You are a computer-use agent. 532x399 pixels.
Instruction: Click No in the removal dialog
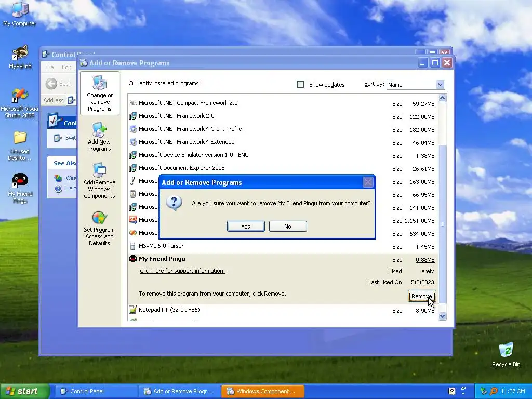[x=288, y=227]
